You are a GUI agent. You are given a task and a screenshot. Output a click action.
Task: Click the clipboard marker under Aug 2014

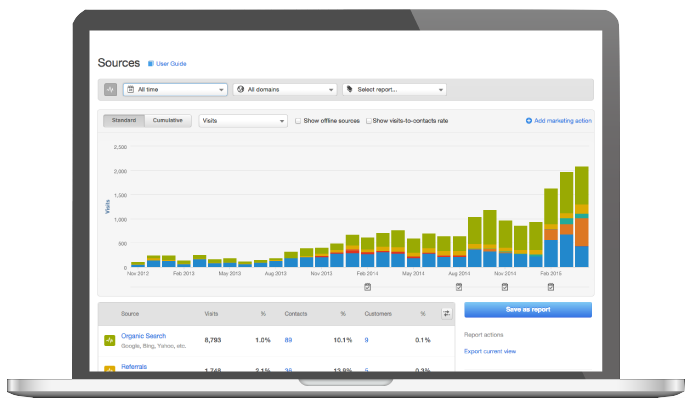459,287
